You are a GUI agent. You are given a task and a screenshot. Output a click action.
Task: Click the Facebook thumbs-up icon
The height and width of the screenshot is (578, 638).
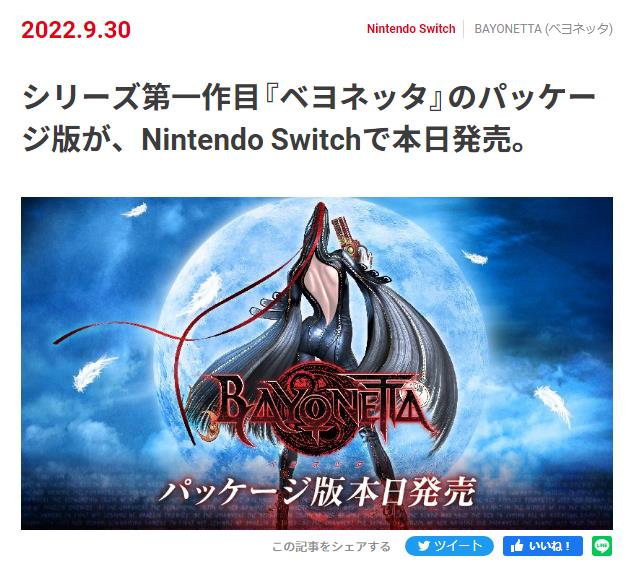pyautogui.click(x=517, y=546)
